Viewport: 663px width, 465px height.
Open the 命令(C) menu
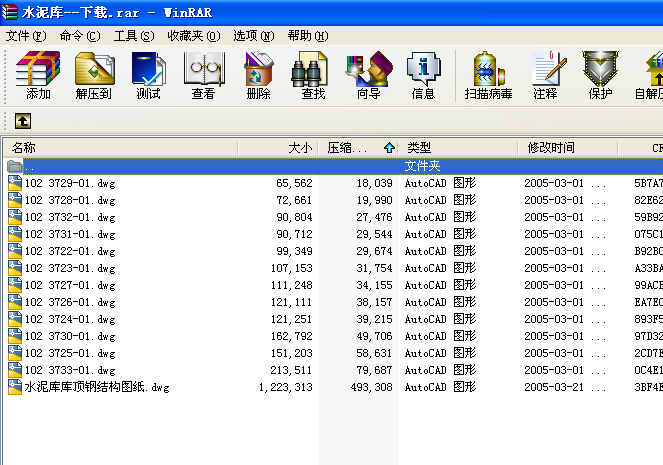(x=80, y=36)
